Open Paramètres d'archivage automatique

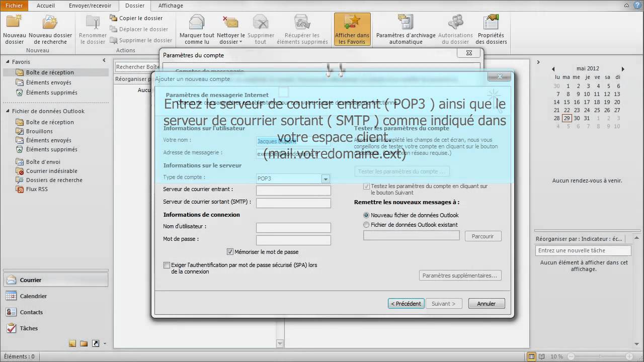click(406, 30)
